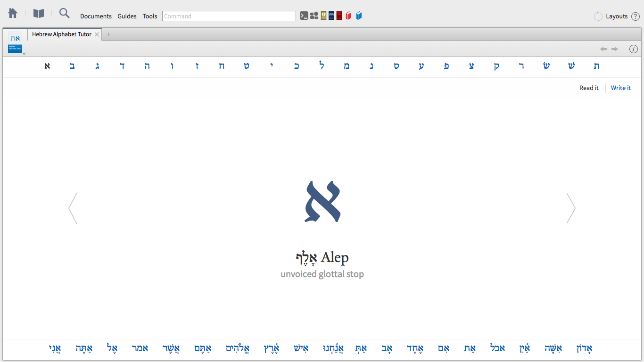Click the dark red book module icon
Viewport: 644px width, 362px height.
tap(339, 16)
